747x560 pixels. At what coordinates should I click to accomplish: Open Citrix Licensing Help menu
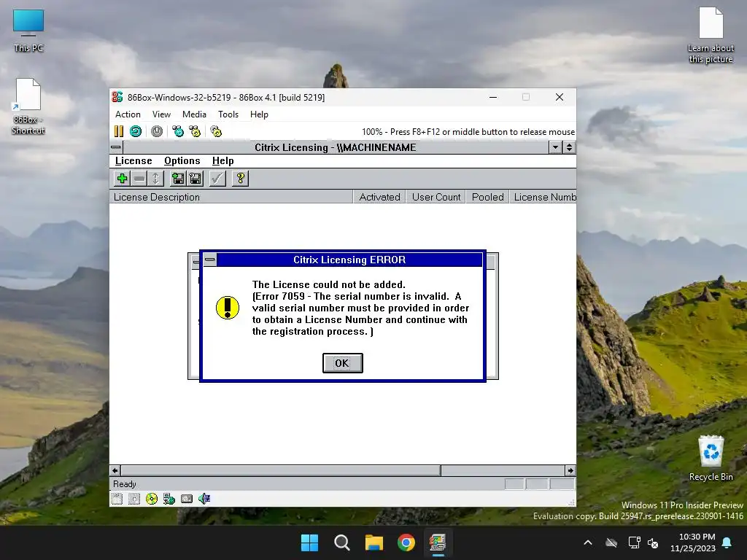point(223,161)
